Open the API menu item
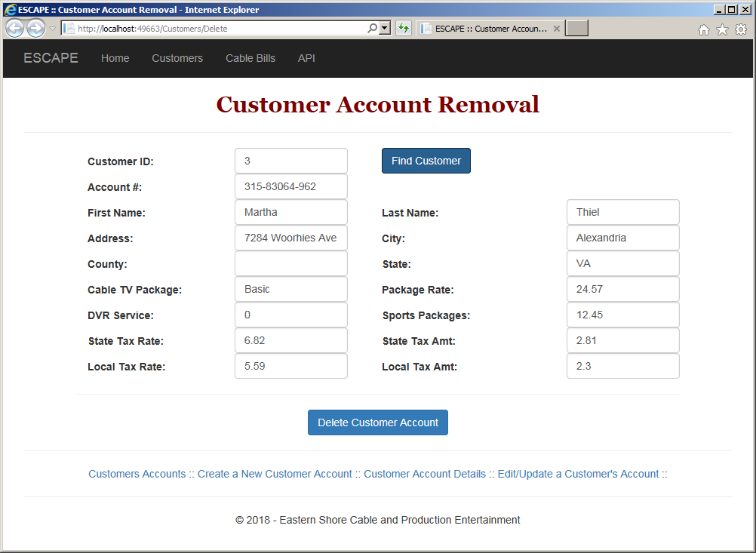Image resolution: width=756 pixels, height=553 pixels. (x=306, y=58)
